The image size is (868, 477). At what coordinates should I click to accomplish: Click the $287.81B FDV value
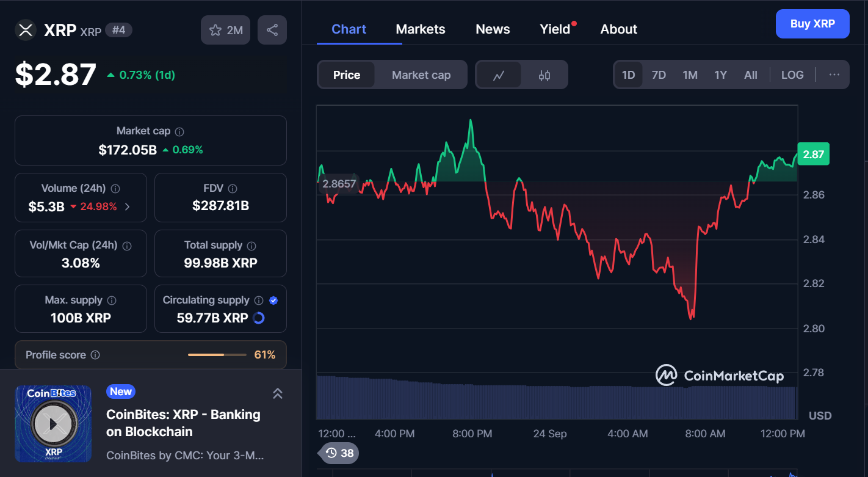[x=220, y=206]
